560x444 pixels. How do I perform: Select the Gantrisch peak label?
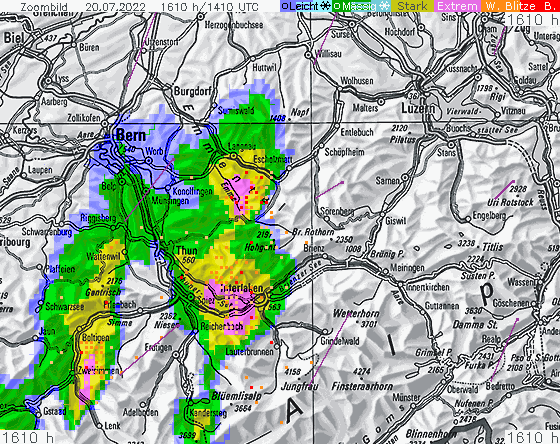click(103, 293)
